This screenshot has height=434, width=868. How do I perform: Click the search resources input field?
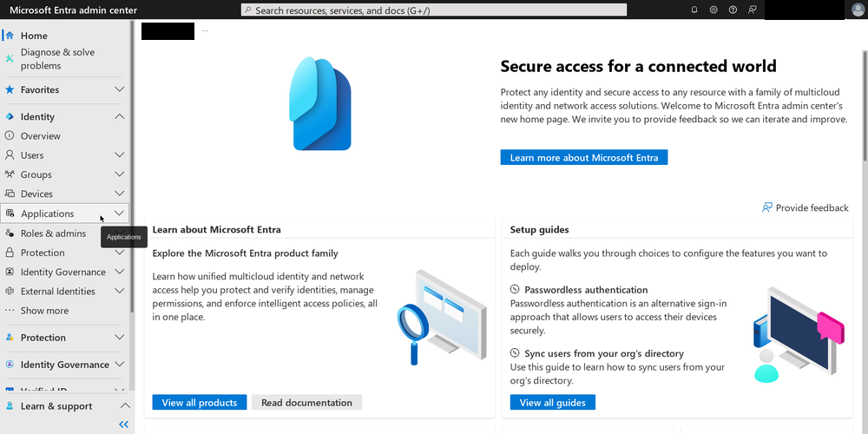pyautogui.click(x=434, y=10)
